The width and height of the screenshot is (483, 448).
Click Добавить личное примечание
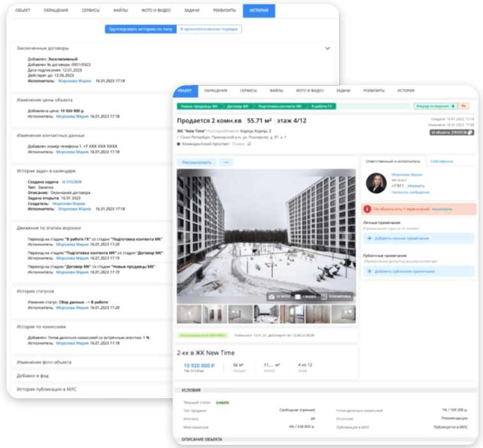pyautogui.click(x=418, y=238)
